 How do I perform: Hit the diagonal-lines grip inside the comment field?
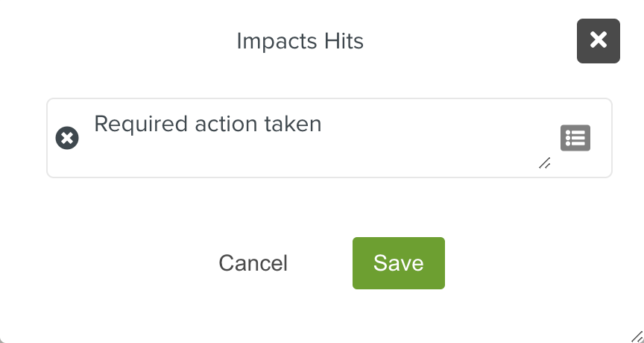[x=544, y=163]
